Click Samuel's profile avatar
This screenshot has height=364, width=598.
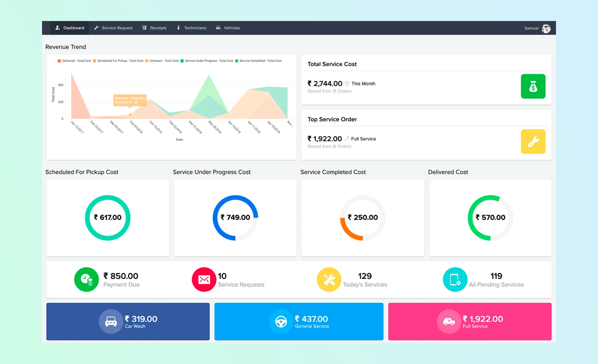point(546,28)
